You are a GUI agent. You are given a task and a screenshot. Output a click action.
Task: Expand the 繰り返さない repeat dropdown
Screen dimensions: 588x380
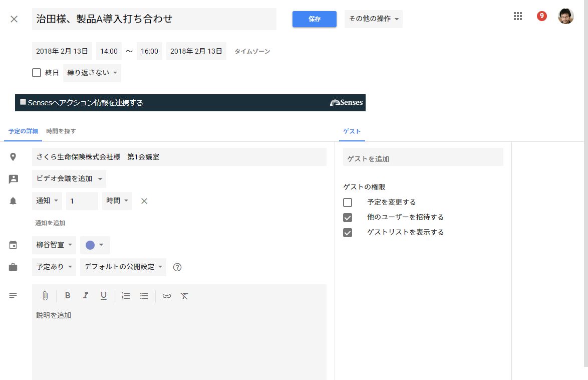click(x=92, y=73)
